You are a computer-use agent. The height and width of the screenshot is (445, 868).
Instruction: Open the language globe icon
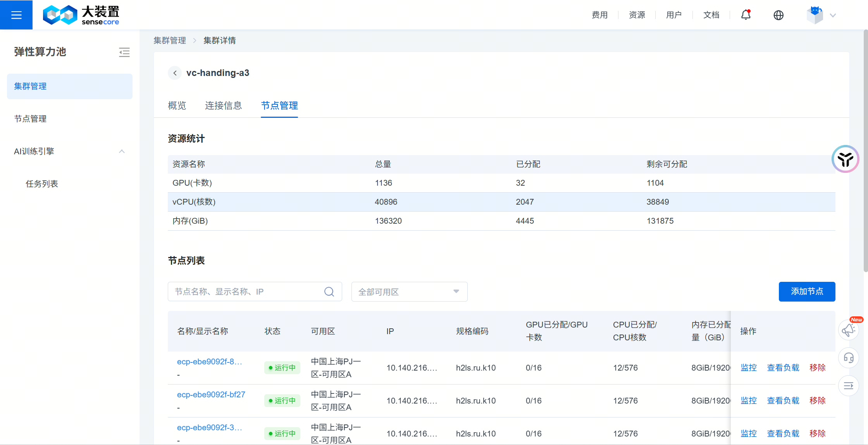coord(778,15)
